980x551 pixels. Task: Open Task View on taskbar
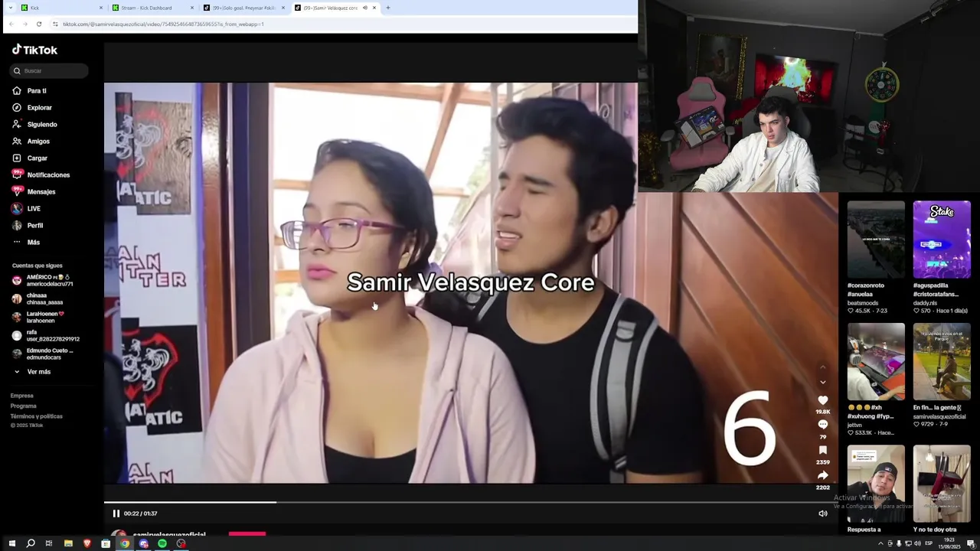click(x=49, y=543)
